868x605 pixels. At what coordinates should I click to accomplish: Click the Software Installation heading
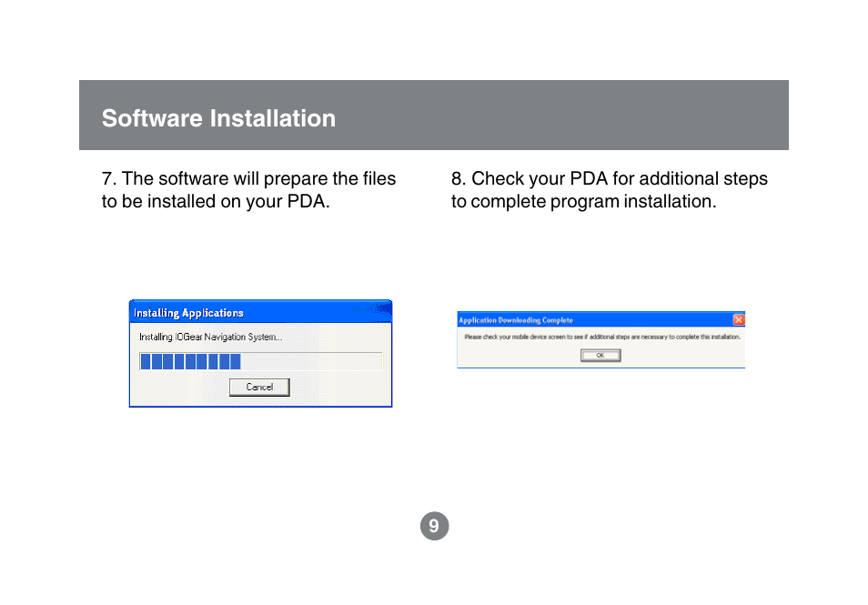218,118
